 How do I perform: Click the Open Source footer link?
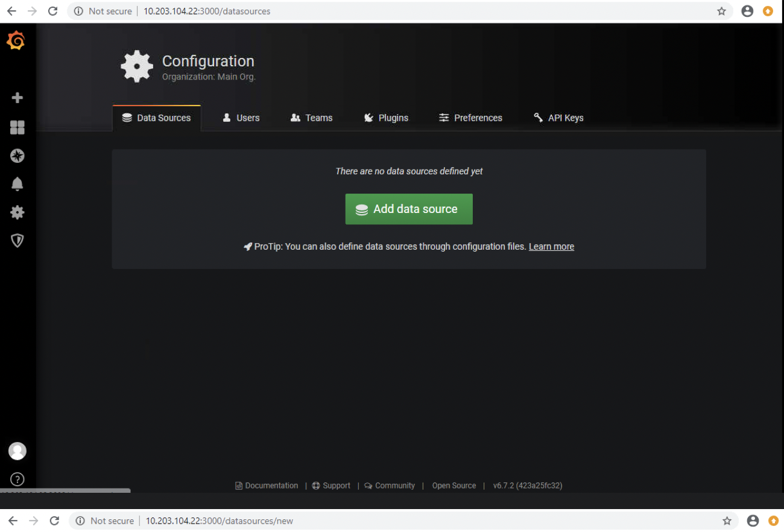(x=454, y=486)
